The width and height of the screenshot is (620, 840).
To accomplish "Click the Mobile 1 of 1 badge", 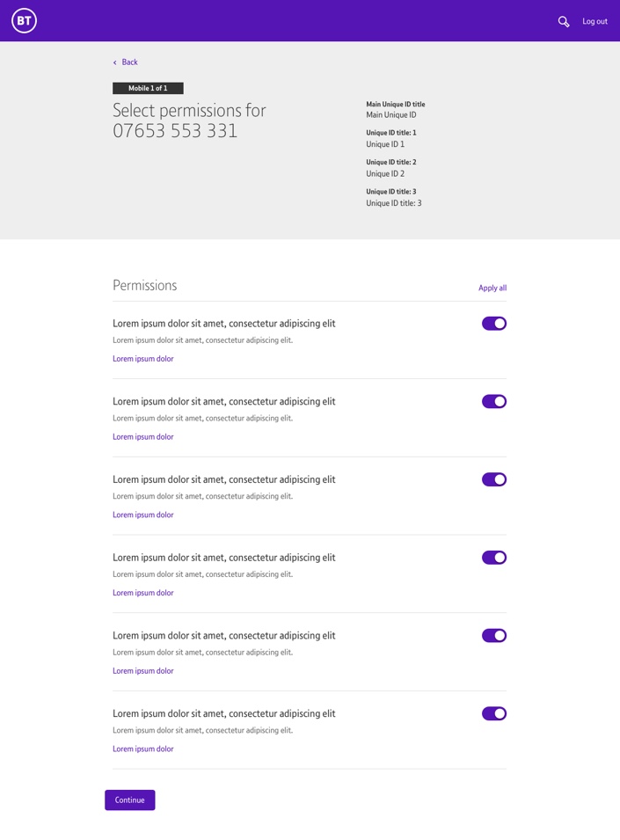I will (148, 88).
